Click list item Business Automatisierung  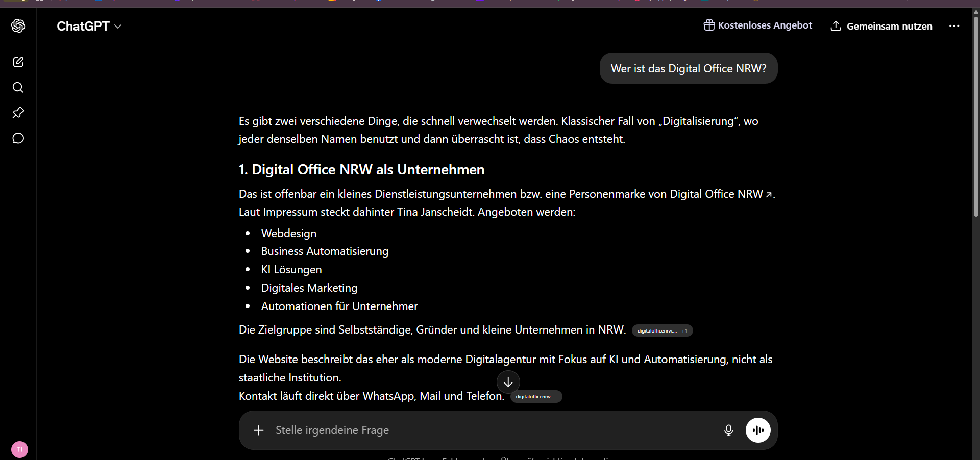[325, 251]
